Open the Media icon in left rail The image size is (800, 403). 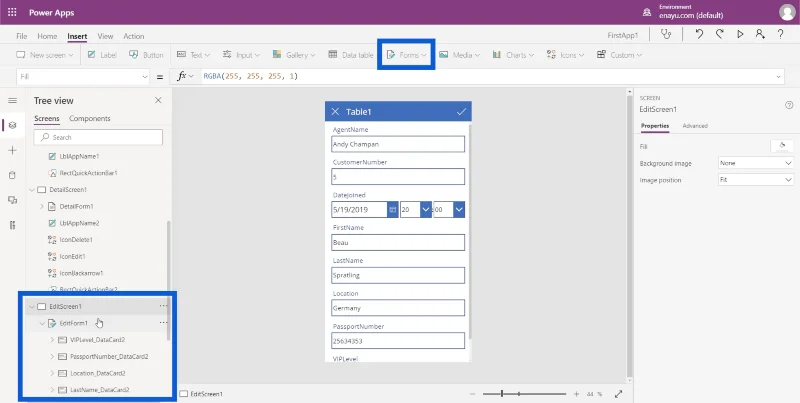(x=12, y=200)
